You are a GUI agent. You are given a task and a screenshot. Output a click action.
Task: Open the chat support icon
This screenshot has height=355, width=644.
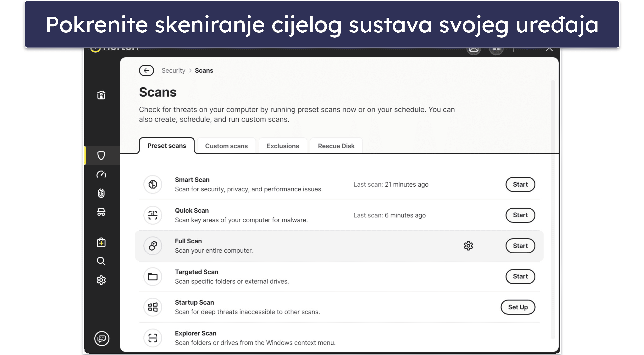click(102, 339)
